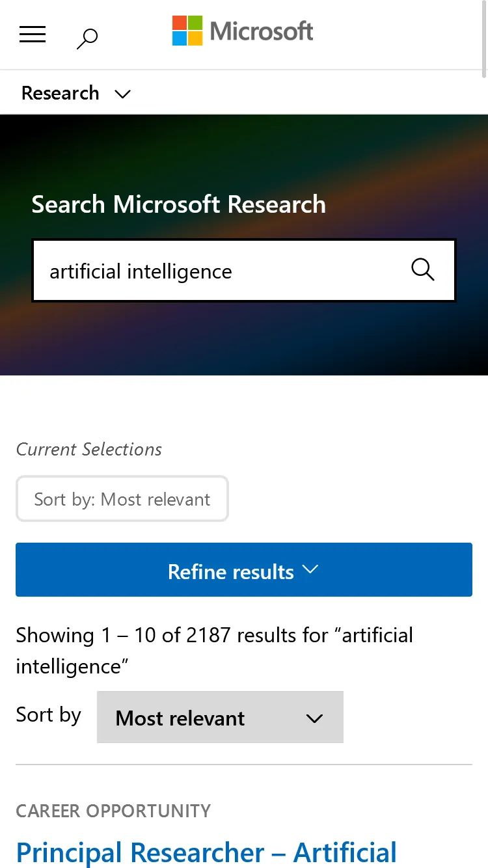This screenshot has width=488, height=868.
Task: Focus the "artificial intelligence" search field
Action: pos(215,271)
